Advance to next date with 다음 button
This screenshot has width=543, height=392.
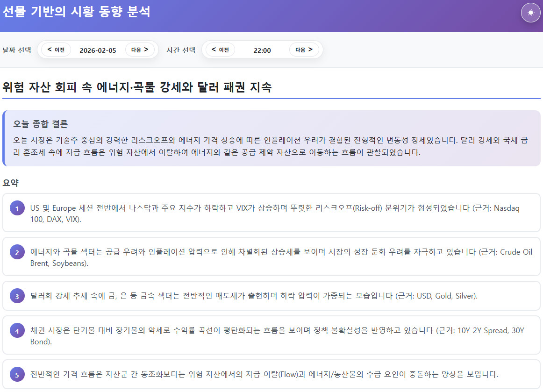(x=140, y=50)
